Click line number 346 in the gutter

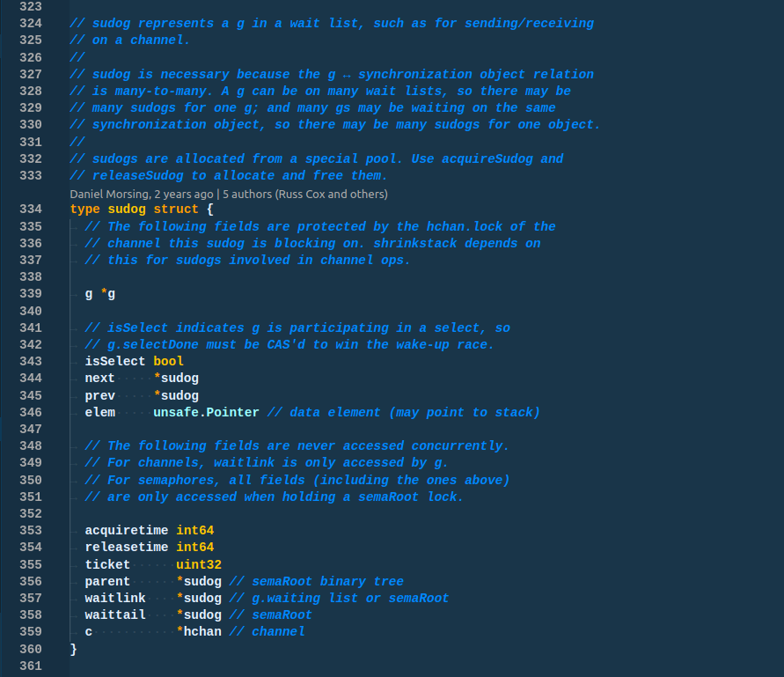click(31, 412)
